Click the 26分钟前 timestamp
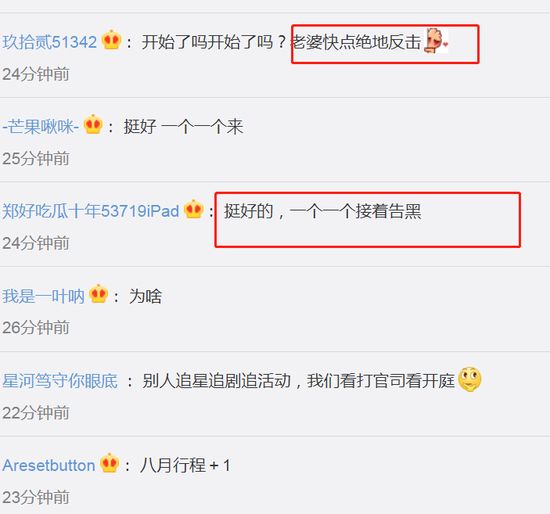Screen dimensions: 550x514 (36, 328)
